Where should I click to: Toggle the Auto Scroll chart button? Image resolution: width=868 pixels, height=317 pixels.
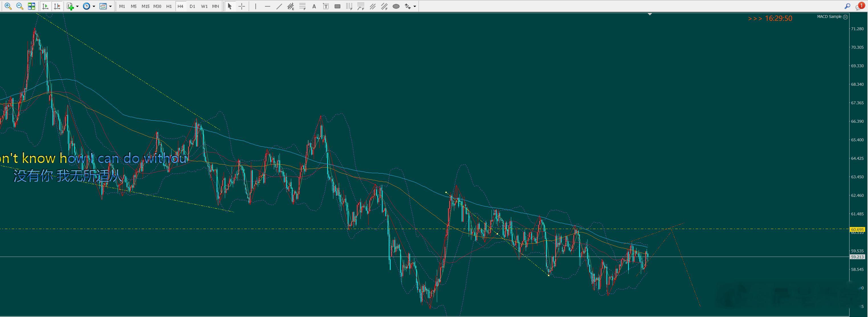click(x=46, y=6)
